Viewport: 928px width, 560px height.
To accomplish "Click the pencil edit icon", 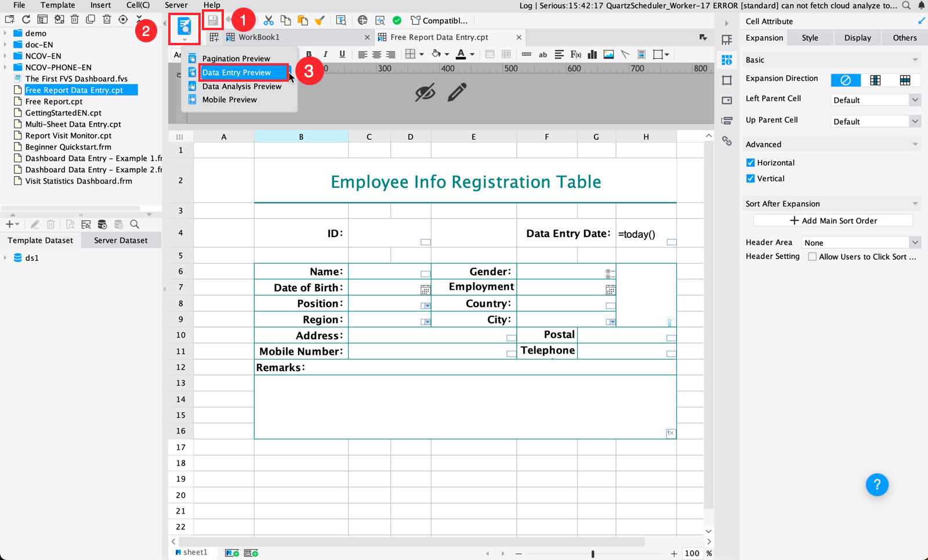I will pyautogui.click(x=457, y=92).
